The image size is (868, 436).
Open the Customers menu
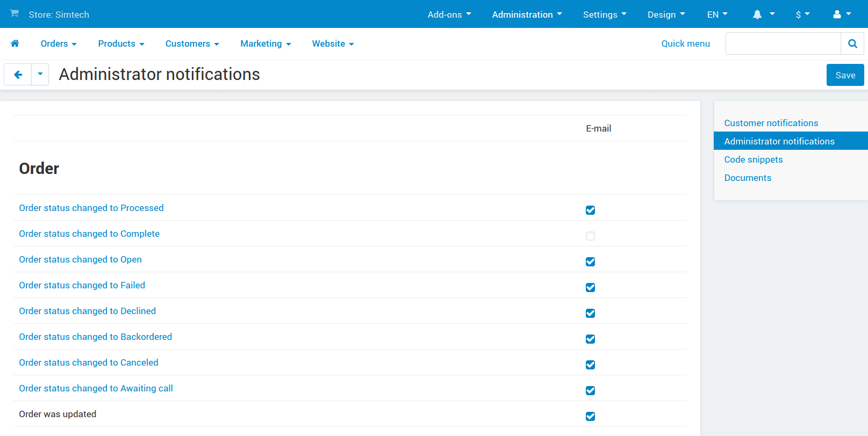pos(192,43)
